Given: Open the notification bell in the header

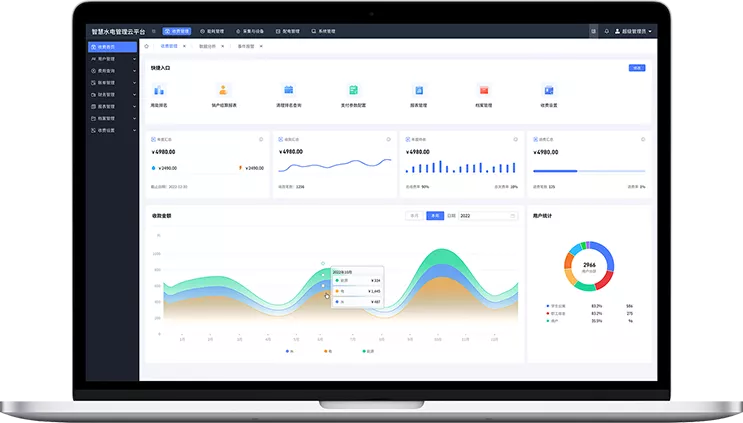Looking at the screenshot, I should coord(607,31).
